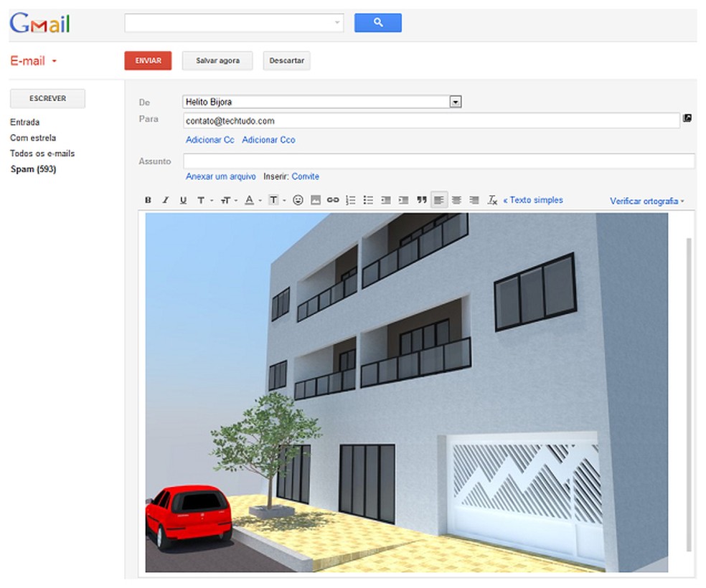The height and width of the screenshot is (588, 706).
Task: Open the Spam (593) folder
Action: [33, 169]
